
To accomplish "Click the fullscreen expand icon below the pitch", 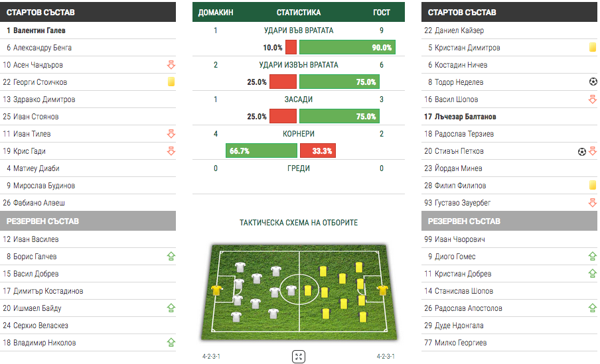I will (x=299, y=357).
